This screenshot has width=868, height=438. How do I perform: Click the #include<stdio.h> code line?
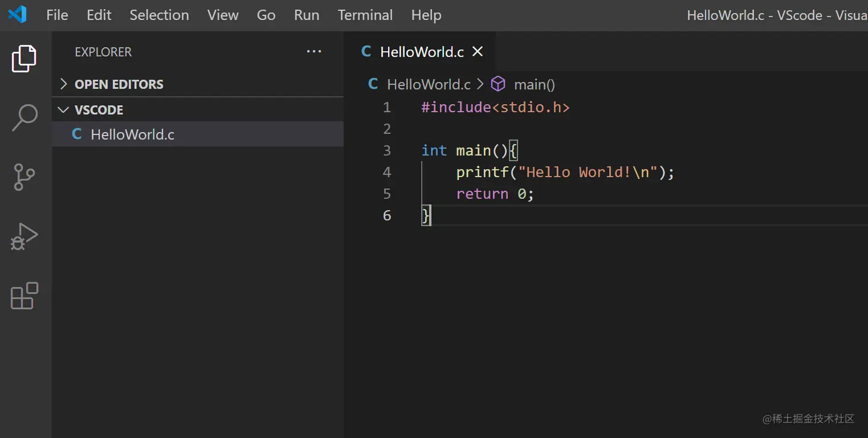495,107
